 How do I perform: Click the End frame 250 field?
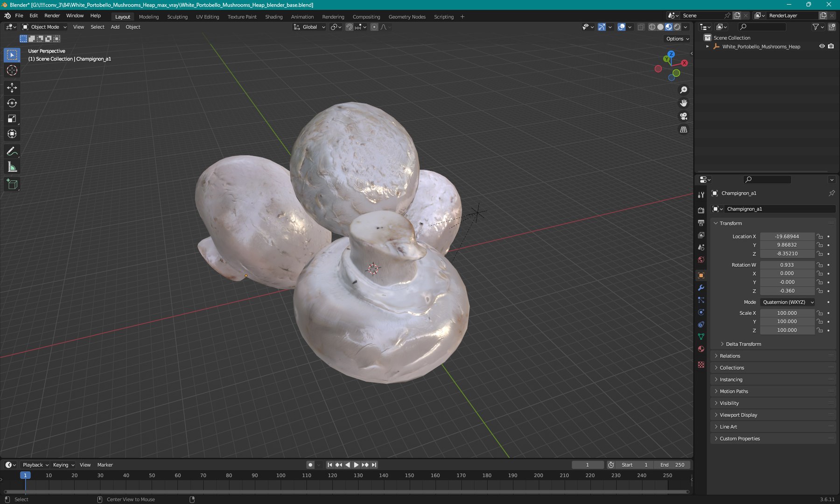point(672,465)
